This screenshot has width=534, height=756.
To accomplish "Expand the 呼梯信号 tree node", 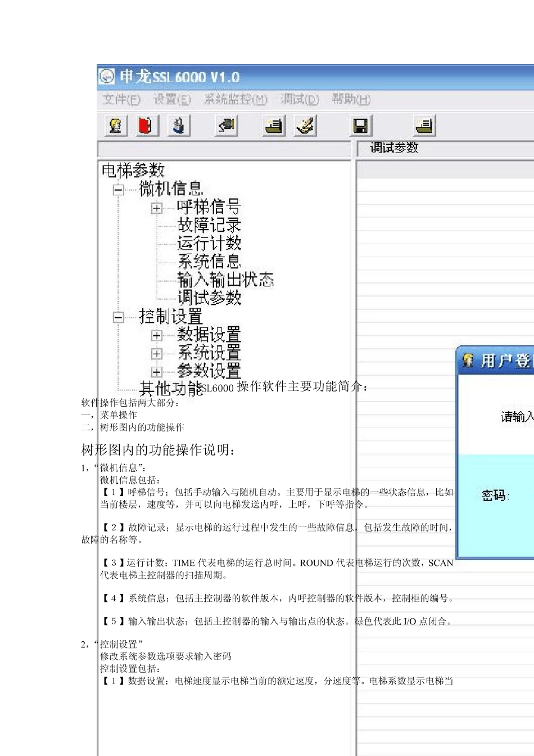I will (157, 208).
